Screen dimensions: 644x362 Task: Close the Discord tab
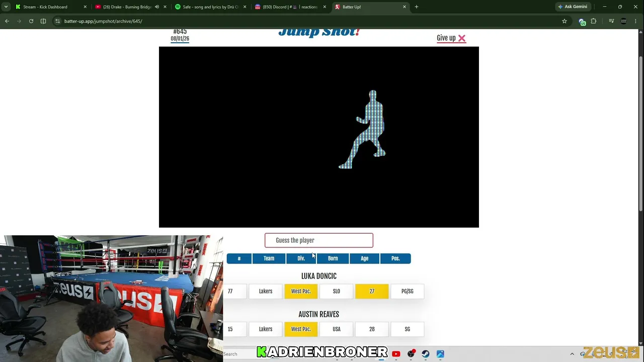coord(325,7)
